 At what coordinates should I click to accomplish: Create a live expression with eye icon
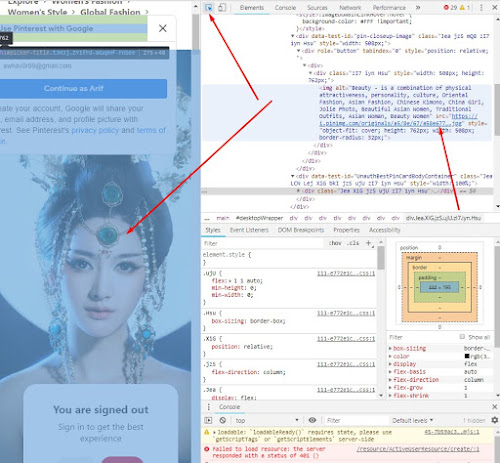coord(312,420)
